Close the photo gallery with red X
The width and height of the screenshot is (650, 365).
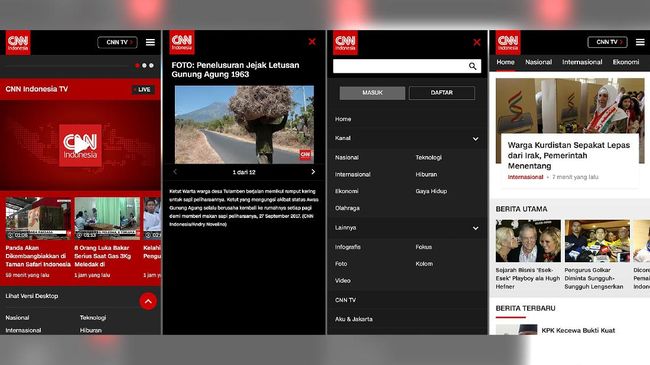[312, 41]
